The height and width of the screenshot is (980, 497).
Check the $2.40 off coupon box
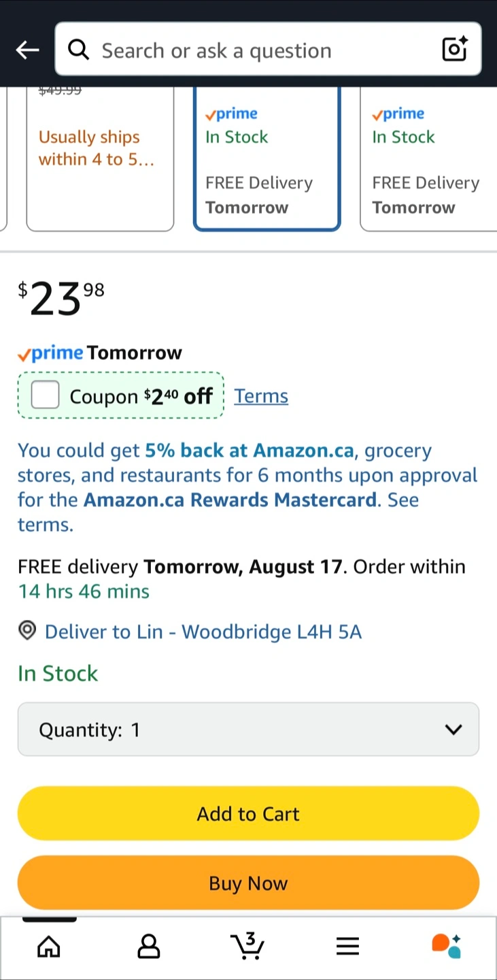coord(46,395)
